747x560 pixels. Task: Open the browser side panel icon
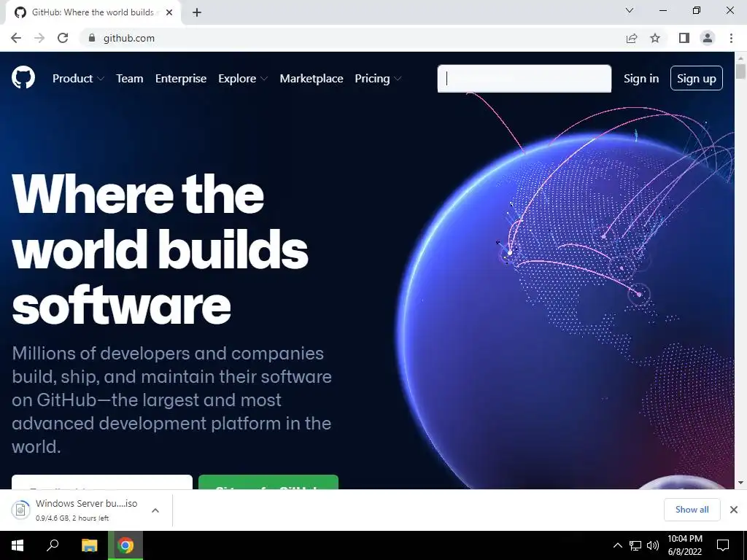pyautogui.click(x=684, y=38)
